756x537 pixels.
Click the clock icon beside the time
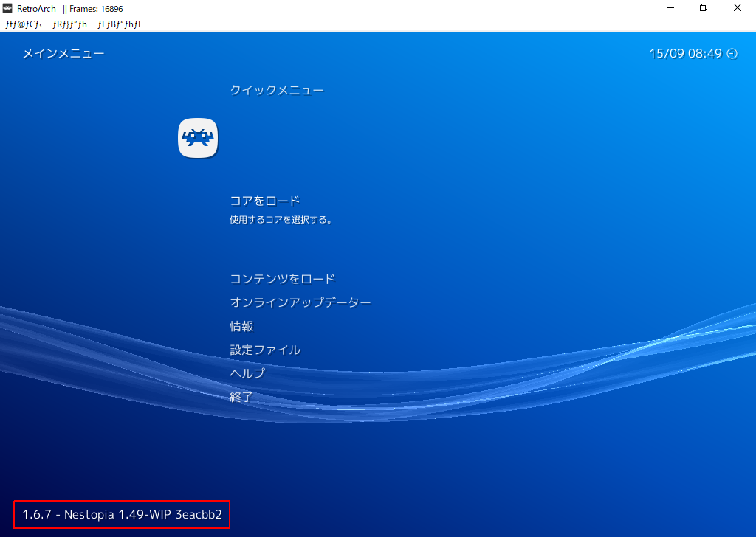[732, 53]
